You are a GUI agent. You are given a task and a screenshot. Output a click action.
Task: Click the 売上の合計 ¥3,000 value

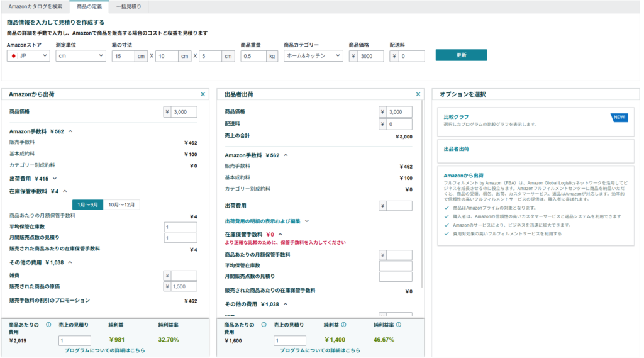tap(404, 137)
